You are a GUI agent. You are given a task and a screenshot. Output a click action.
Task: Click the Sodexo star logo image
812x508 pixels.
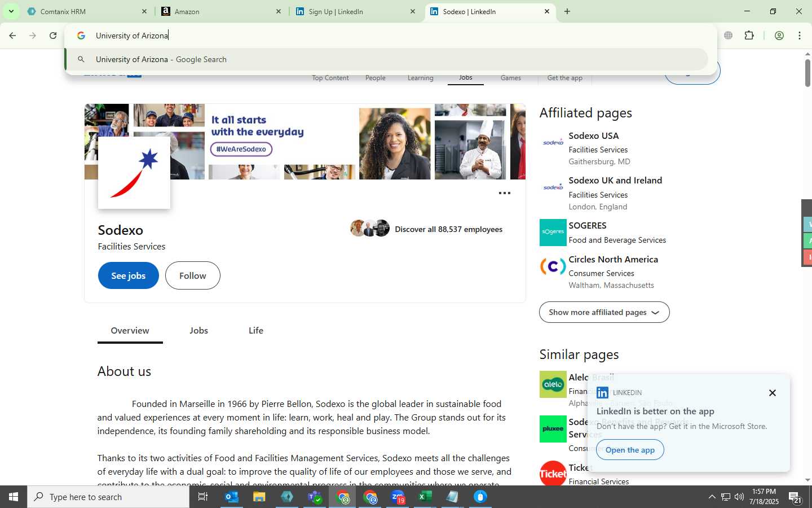[x=134, y=173]
